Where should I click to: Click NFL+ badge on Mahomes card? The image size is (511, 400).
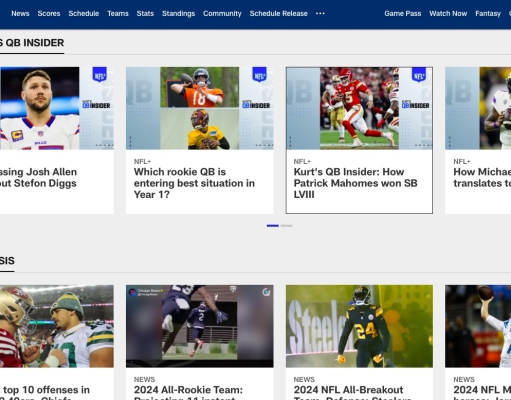click(x=419, y=75)
